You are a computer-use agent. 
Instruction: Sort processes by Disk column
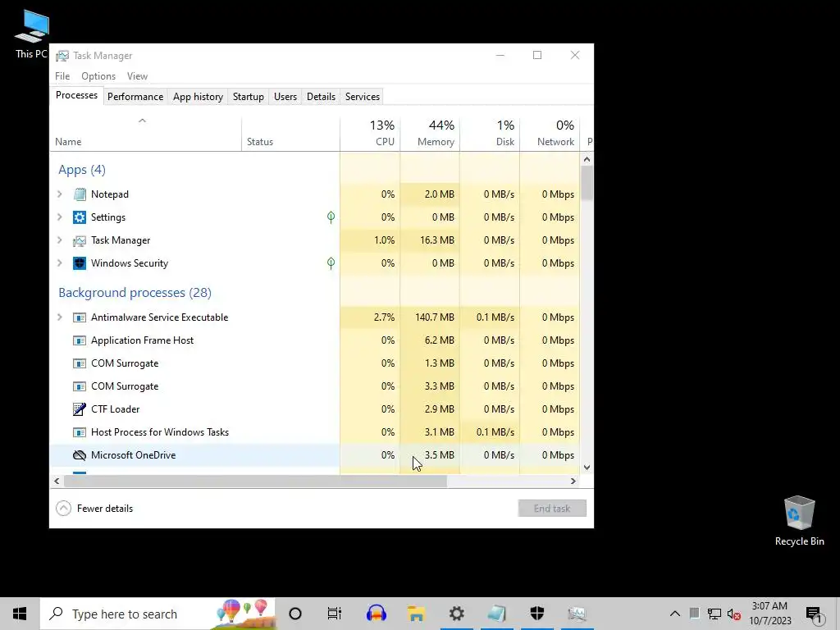(490, 133)
